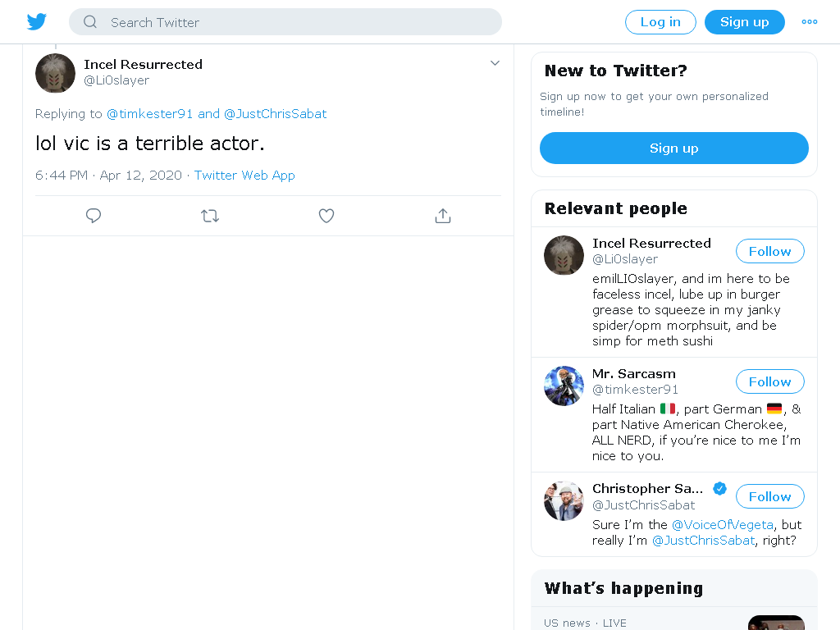Click the Log in button
Viewport: 840px width, 630px height.
[660, 22]
